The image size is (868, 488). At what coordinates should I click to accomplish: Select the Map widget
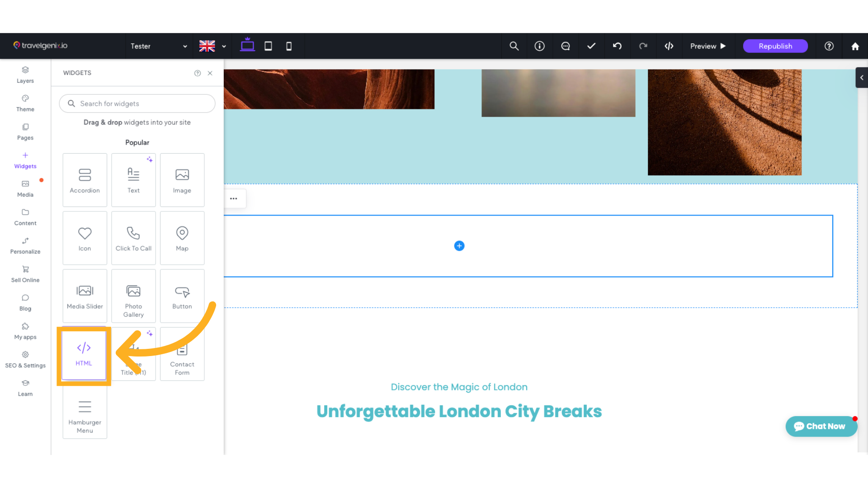[x=182, y=238]
